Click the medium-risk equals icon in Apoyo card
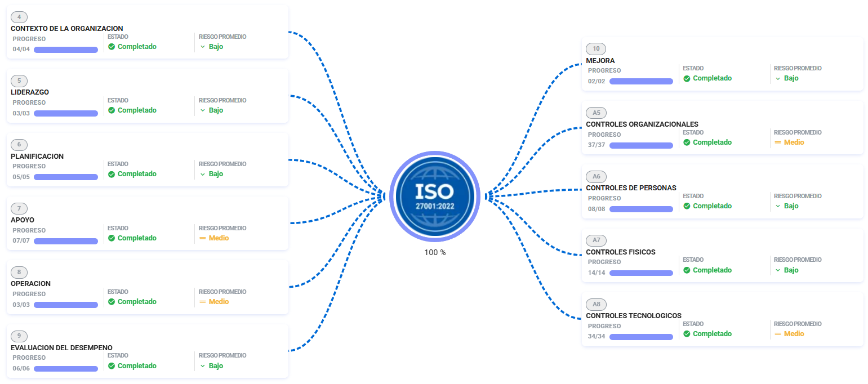This screenshot has width=868, height=384. (203, 238)
